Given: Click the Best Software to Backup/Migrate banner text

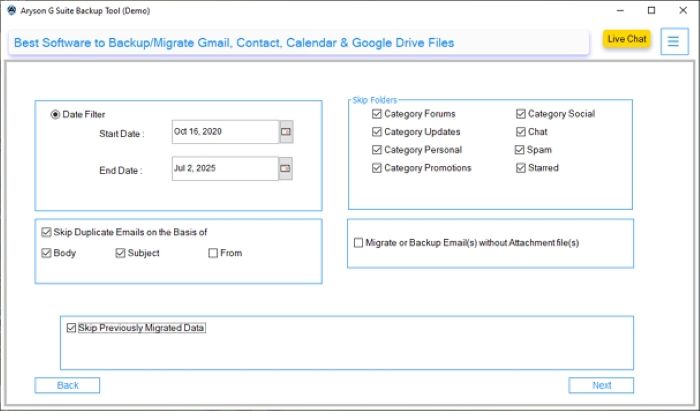Looking at the screenshot, I should [x=234, y=43].
